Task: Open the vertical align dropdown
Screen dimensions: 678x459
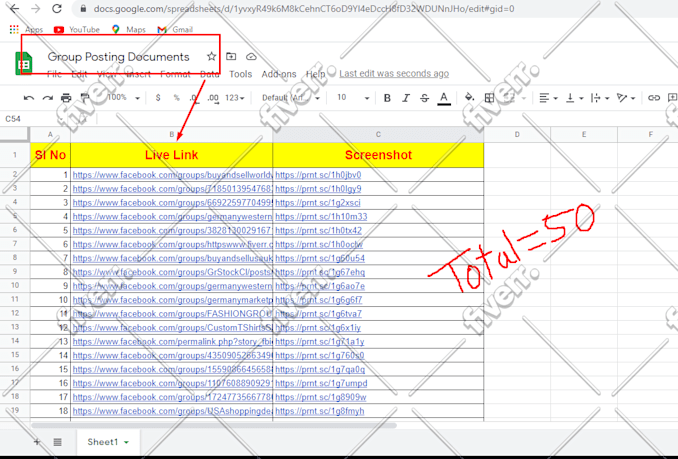Action: (x=575, y=98)
